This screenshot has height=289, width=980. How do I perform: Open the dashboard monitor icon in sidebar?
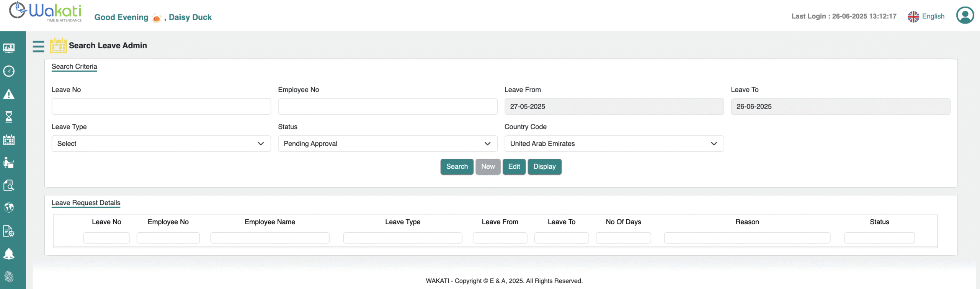9,48
